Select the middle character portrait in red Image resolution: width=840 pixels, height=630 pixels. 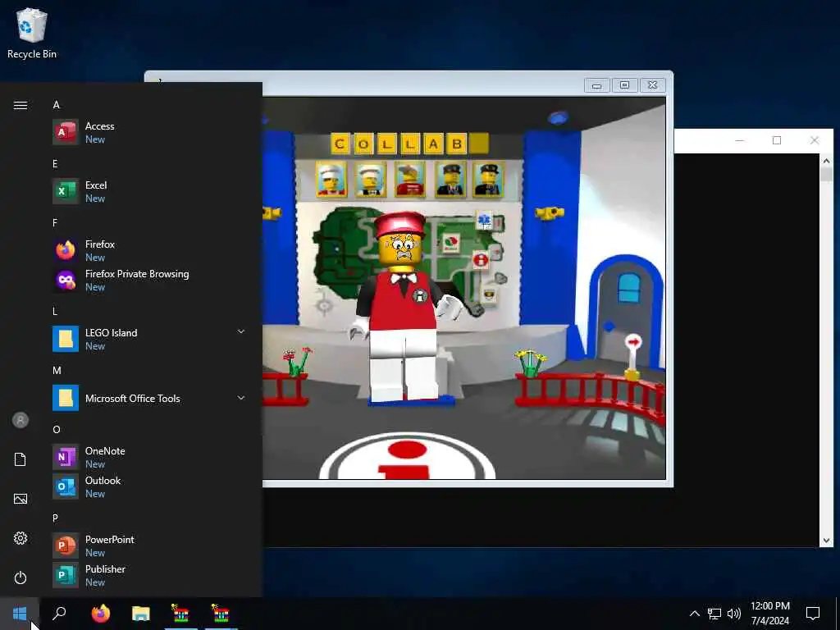[x=410, y=180]
